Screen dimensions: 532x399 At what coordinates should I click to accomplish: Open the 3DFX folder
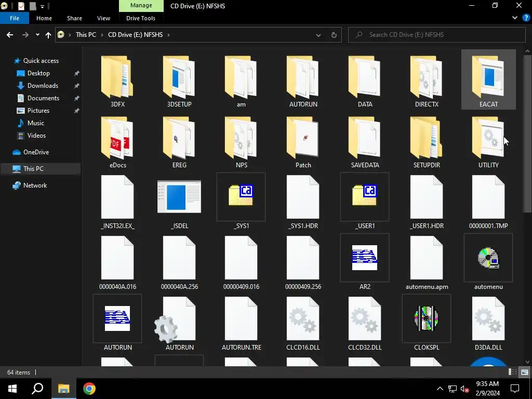coord(117,81)
